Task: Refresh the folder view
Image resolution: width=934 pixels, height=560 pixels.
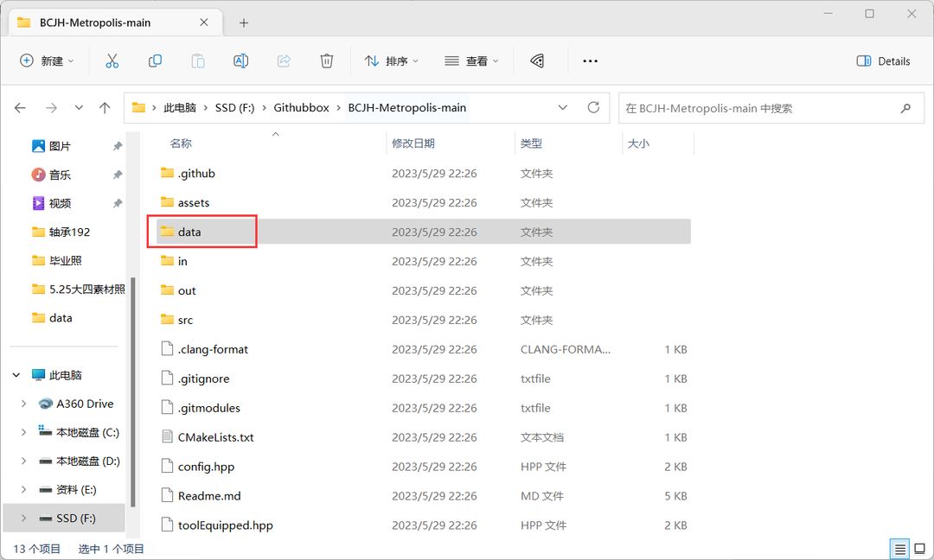Action: point(593,108)
